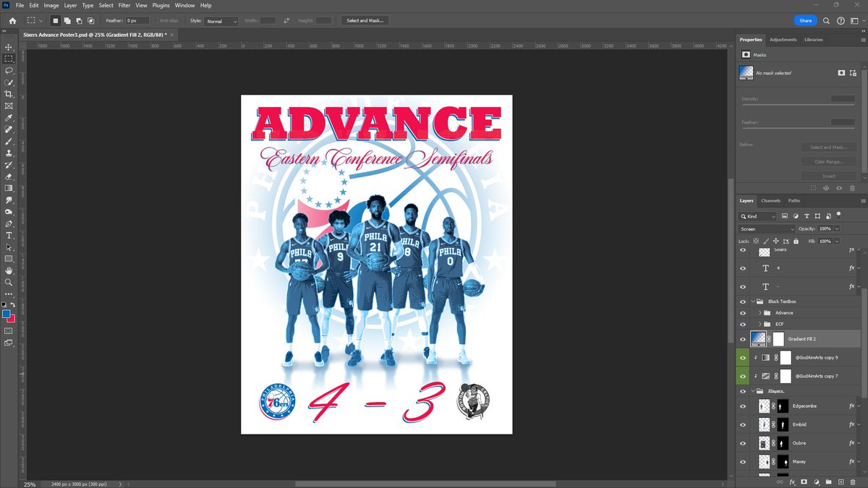This screenshot has height=488, width=868.
Task: Open the Layer menu
Action: click(x=70, y=5)
